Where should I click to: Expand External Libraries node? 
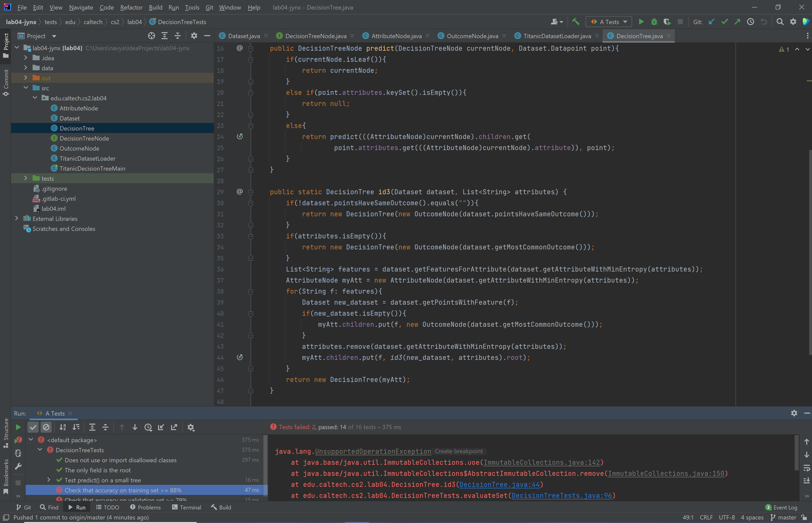17,218
